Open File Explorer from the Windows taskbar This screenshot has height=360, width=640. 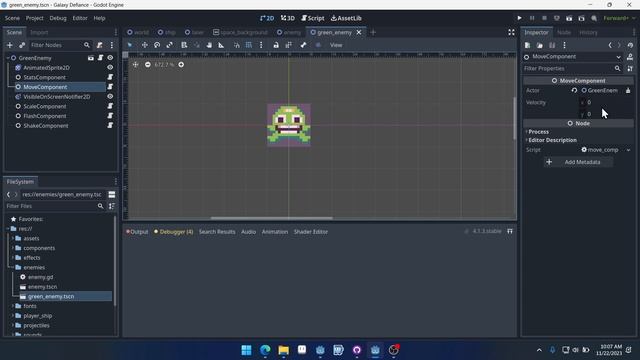(283, 350)
